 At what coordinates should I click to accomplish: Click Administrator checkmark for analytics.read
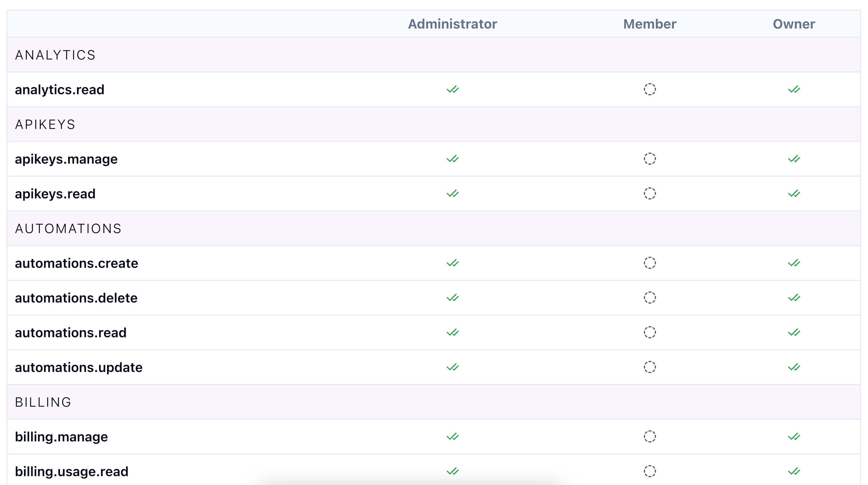453,89
